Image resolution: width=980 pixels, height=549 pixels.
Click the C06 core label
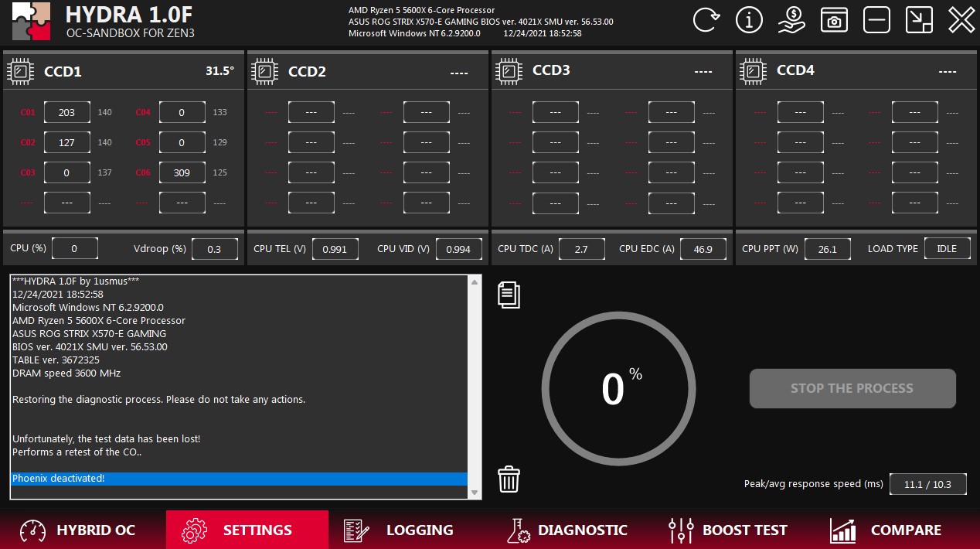click(x=143, y=172)
